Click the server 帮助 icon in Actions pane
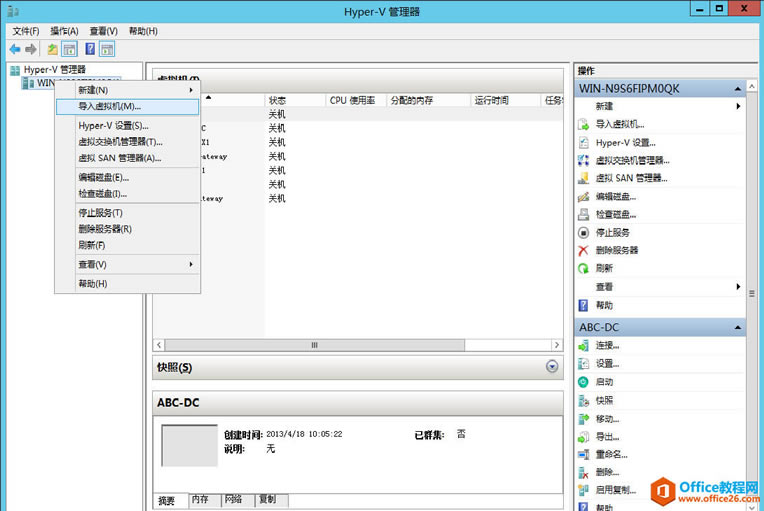The image size is (764, 511). (x=583, y=305)
